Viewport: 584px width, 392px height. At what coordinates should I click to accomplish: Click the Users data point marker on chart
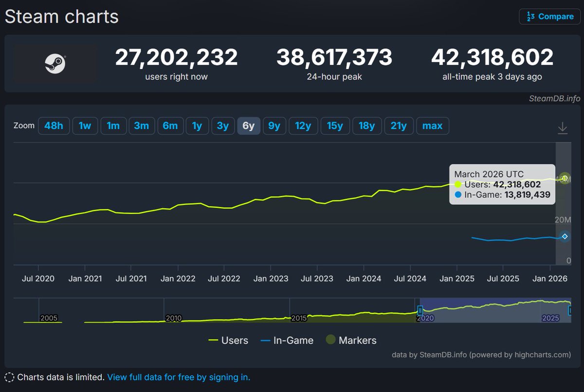pos(565,178)
